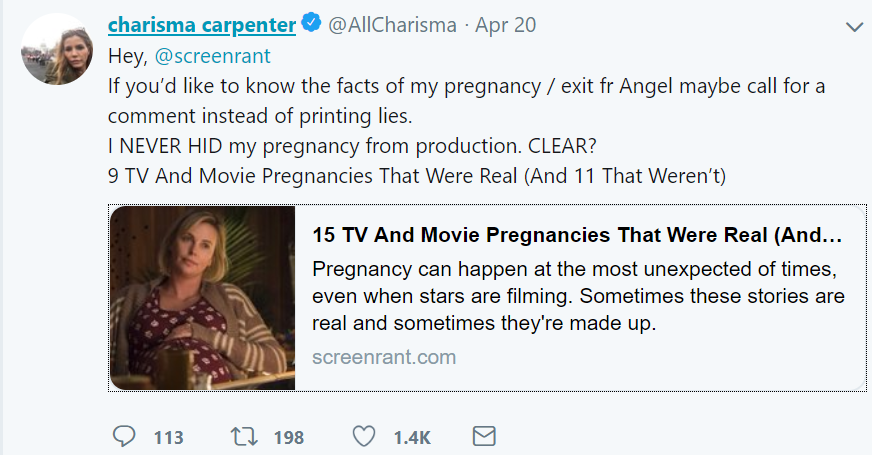Screen dimensions: 872x455
Task: Click the '15 TV And Movie Pregnancies' card title
Action: coord(577,237)
